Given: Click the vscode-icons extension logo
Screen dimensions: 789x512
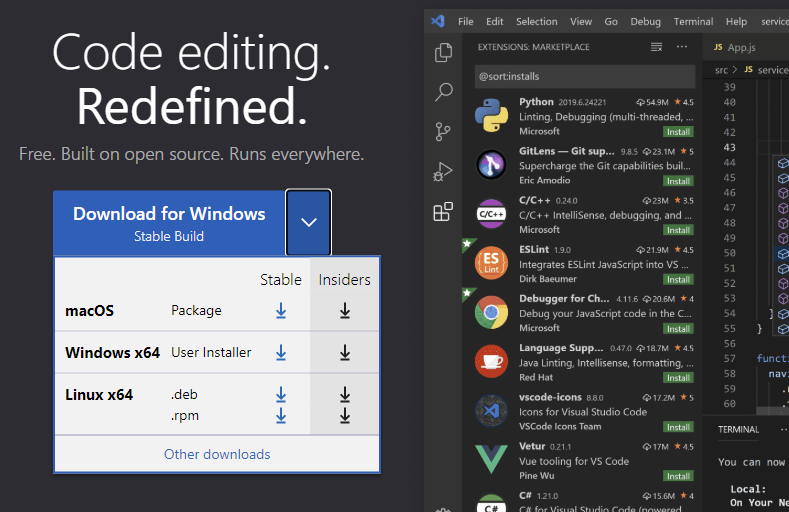Looking at the screenshot, I should coord(491,410).
